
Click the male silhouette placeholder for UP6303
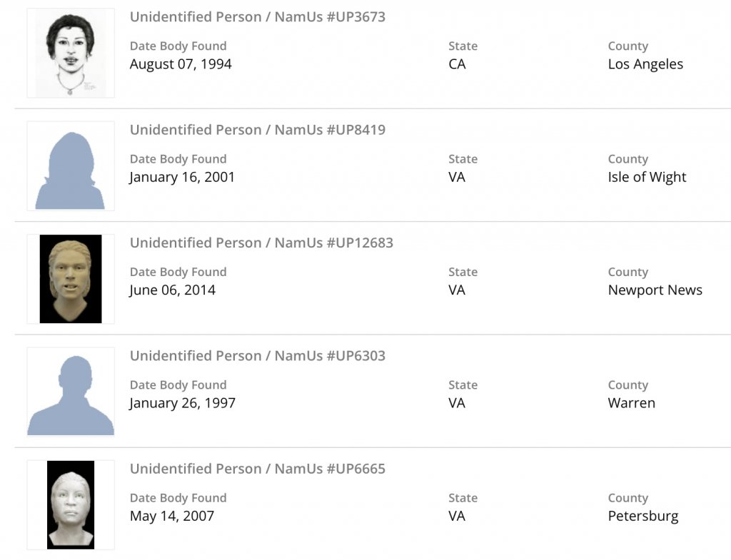coord(71,392)
